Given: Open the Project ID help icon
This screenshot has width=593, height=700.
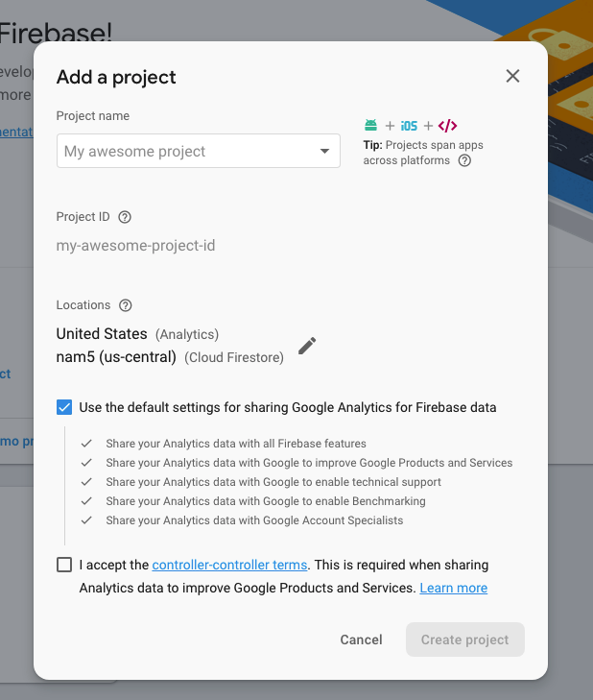Looking at the screenshot, I should pyautogui.click(x=125, y=217).
